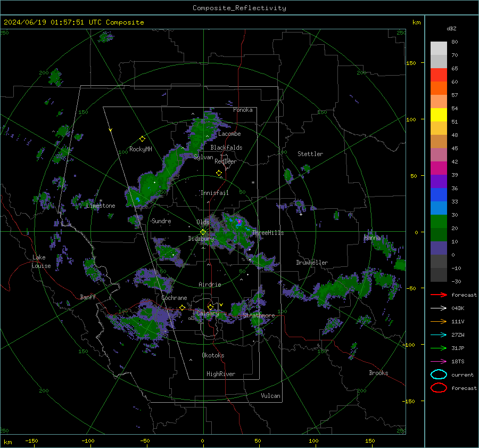479x448 pixels.
Task: Click the cyan current ellipse legend icon
Action: coord(439,374)
